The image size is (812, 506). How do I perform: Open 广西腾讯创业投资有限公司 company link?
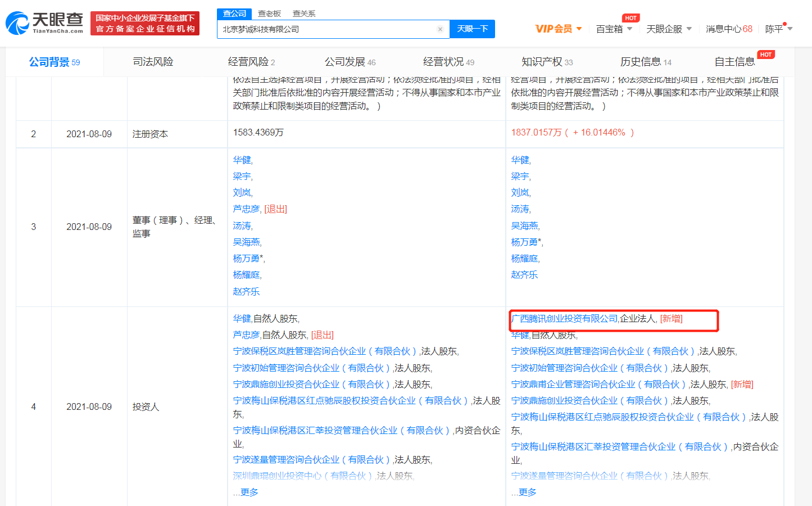click(565, 319)
